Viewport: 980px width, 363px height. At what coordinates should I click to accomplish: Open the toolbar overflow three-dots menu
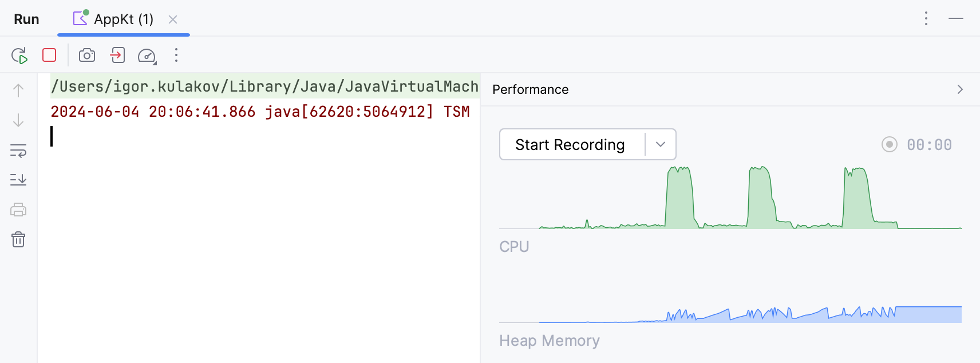176,56
